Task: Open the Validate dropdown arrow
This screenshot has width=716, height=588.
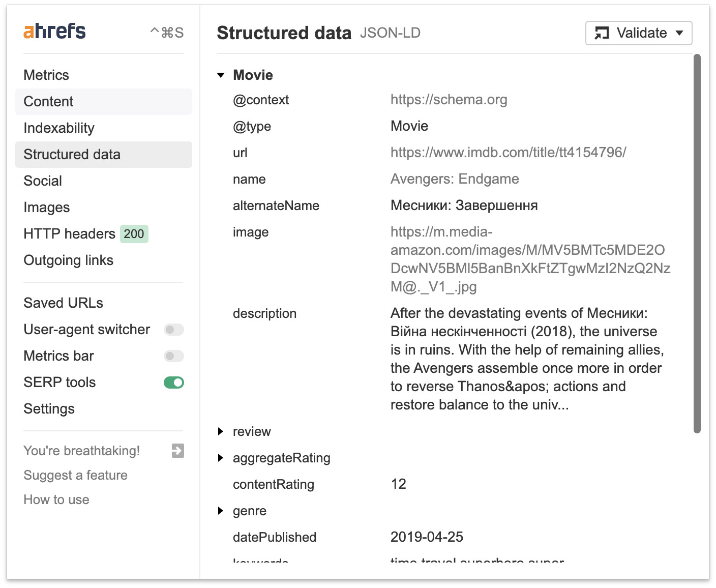Action: [x=679, y=33]
